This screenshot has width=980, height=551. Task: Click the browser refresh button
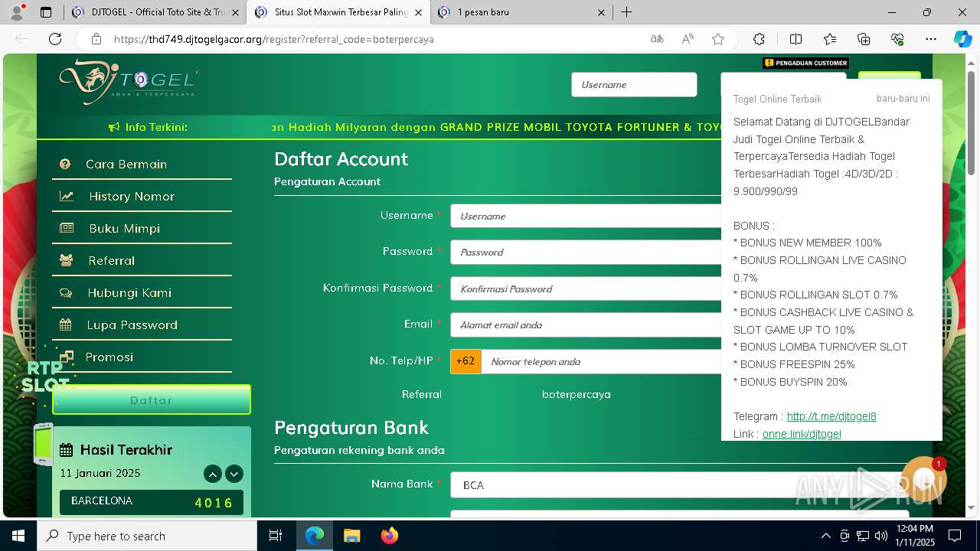tap(55, 39)
